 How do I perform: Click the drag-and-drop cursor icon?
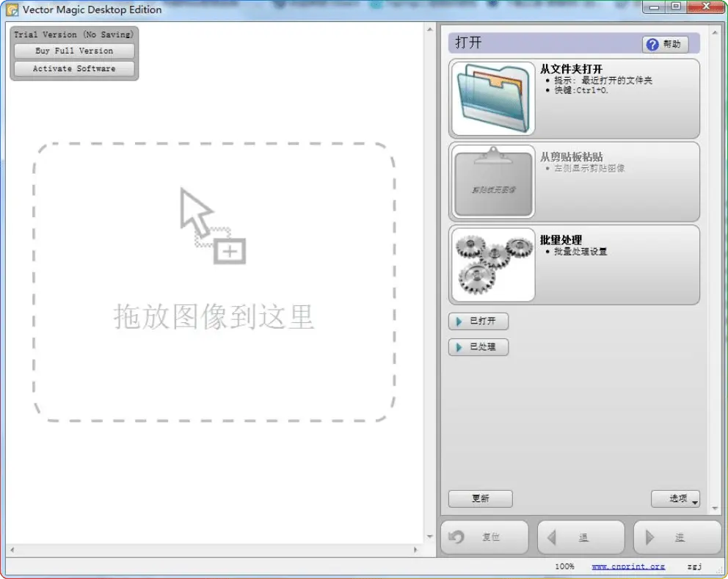pos(211,226)
